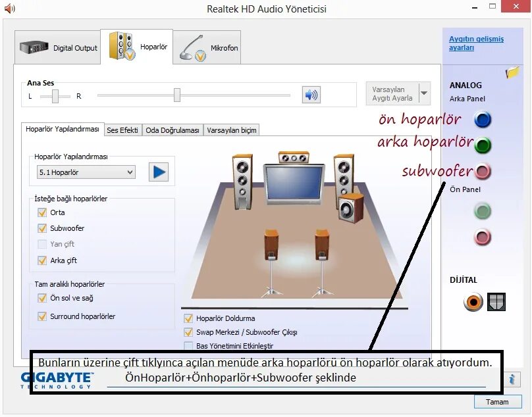Click the main volume slider handle

tap(177, 95)
